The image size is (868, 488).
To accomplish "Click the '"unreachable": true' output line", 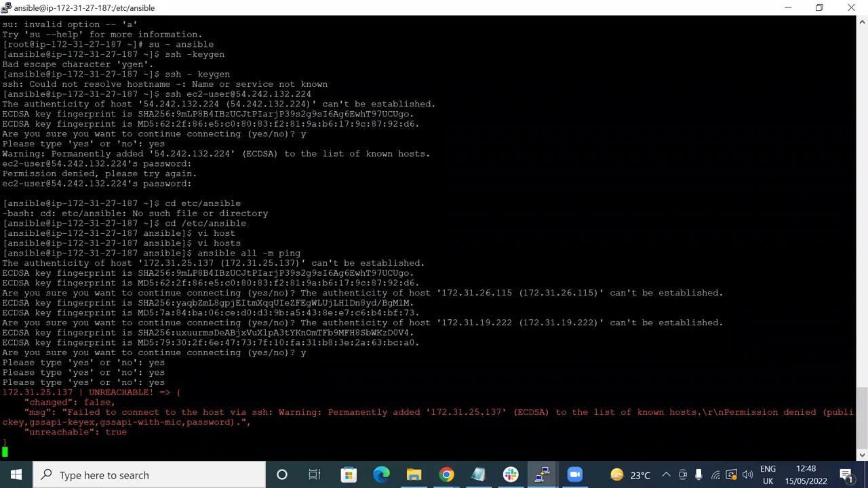I will coord(75,432).
